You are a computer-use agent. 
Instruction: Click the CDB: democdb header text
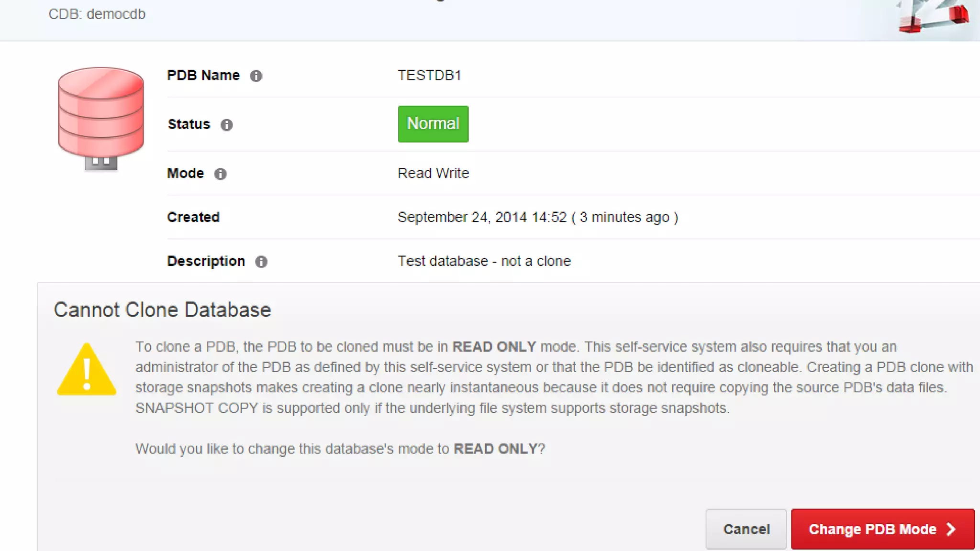pos(97,14)
